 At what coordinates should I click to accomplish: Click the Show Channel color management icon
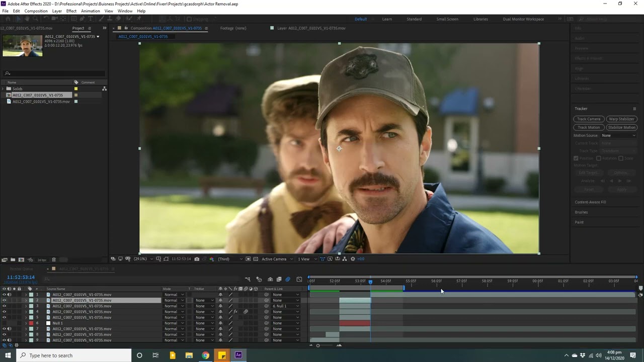(211, 259)
